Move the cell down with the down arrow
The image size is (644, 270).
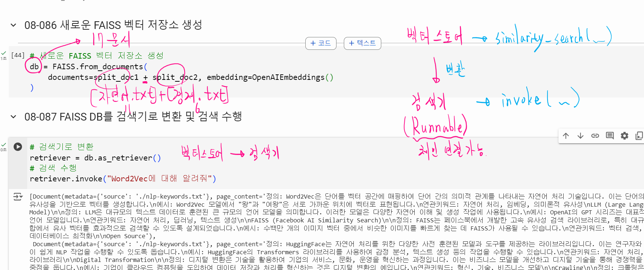point(581,136)
